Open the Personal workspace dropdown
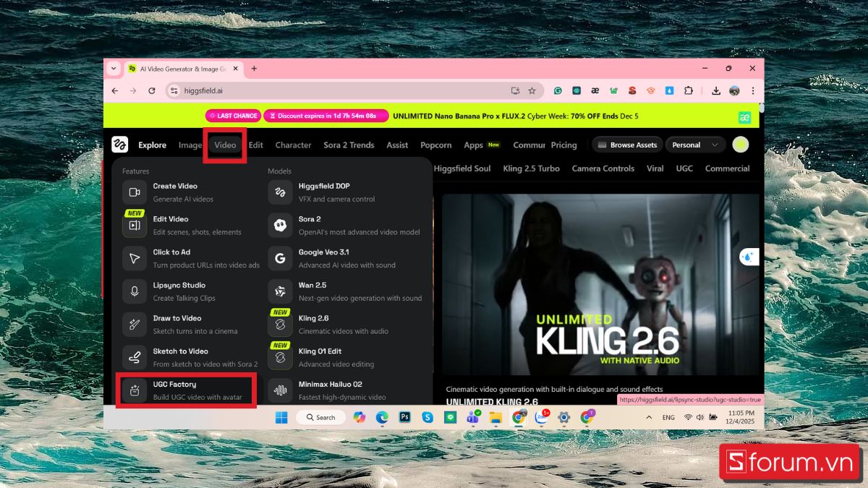 pos(695,145)
